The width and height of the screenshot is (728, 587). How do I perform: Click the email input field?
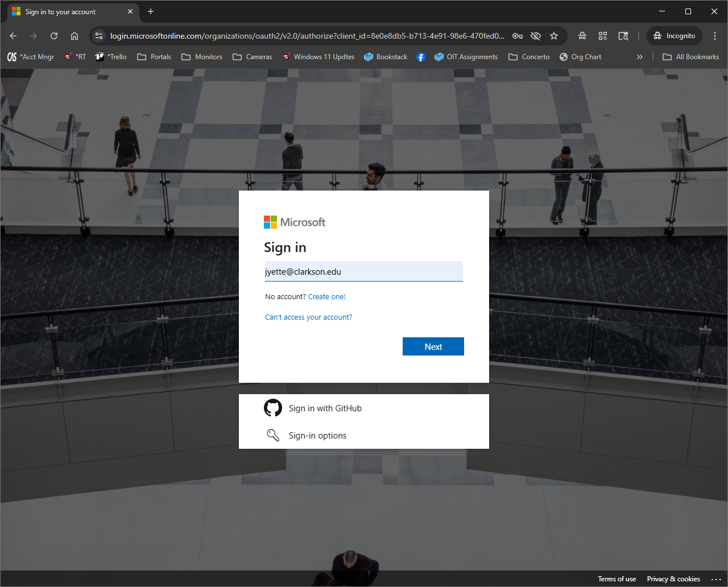[x=364, y=271]
